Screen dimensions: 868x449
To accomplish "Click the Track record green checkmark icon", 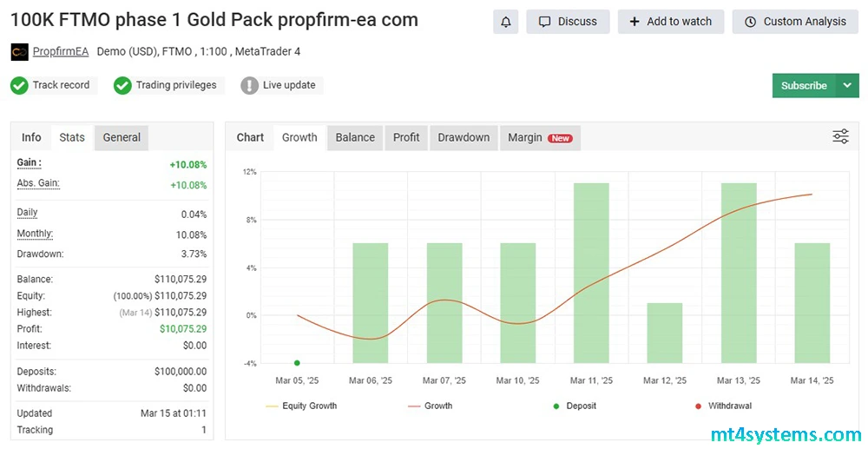I will coord(19,85).
